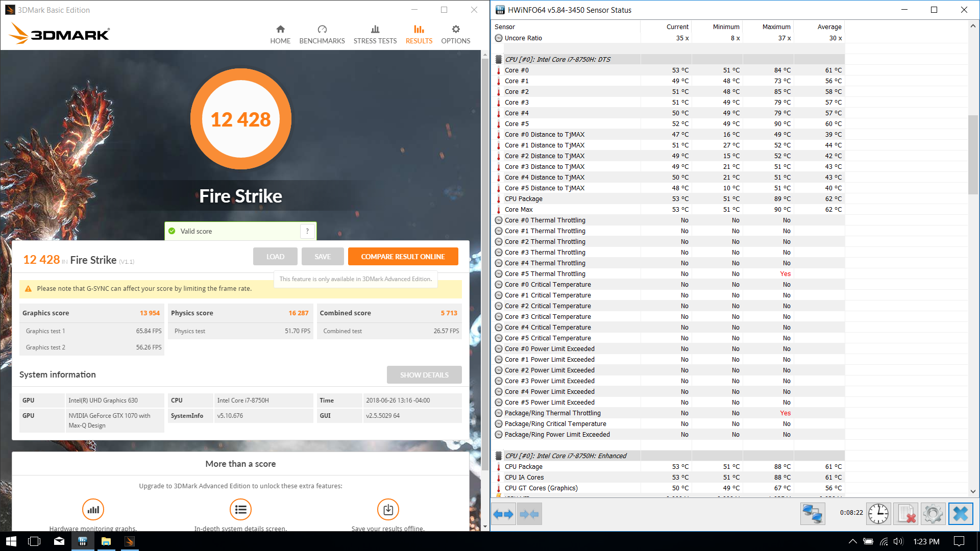Click the taskbar clock 1:23 PM
This screenshot has height=551, width=980.
[x=926, y=541]
